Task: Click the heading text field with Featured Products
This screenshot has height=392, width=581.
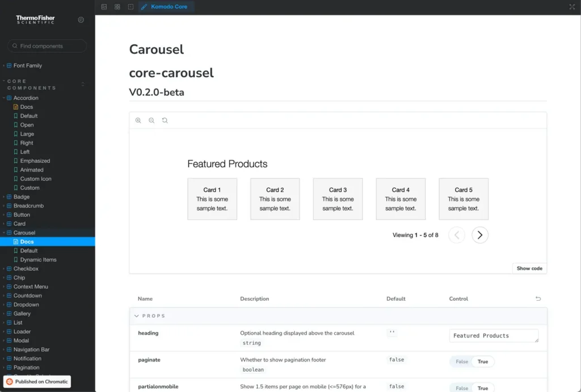Action: [494, 336]
